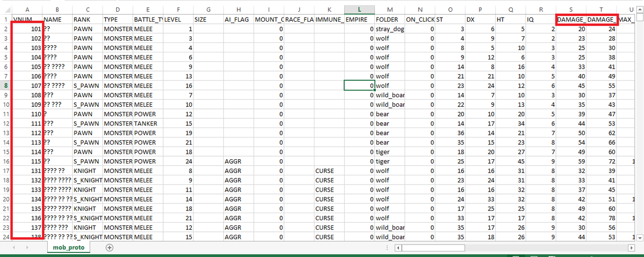Screen dimensions: 644x257
Task: Click the TANKER battle type cell
Action: [x=148, y=123]
